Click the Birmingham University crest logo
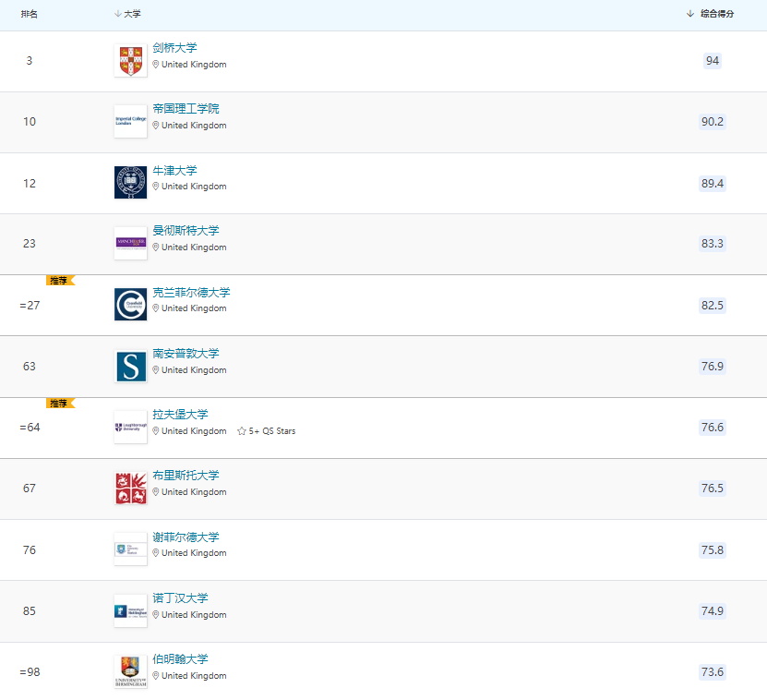 [x=130, y=672]
